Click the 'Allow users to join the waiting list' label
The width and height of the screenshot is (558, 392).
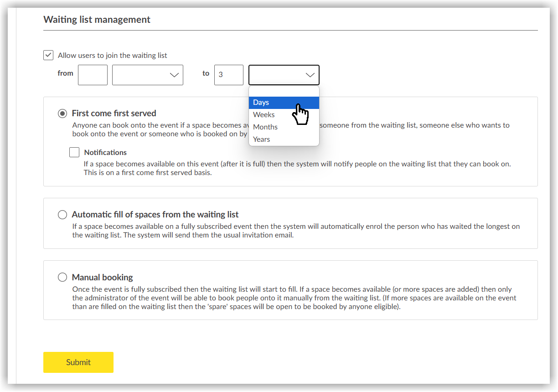click(112, 56)
